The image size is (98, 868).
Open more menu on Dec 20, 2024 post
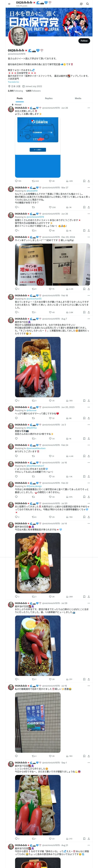pos(89,237)
